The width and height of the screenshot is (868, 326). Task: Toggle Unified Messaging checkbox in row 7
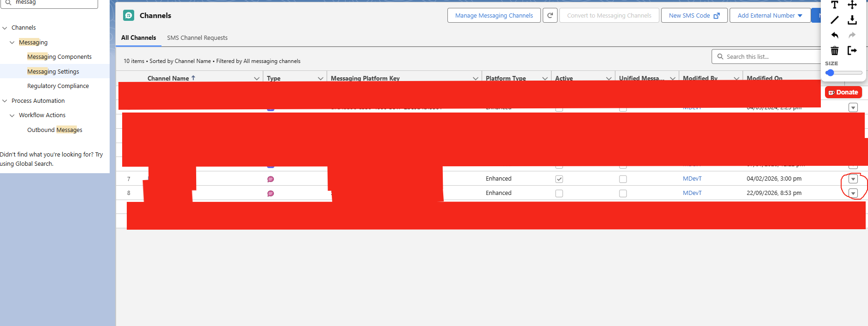tap(623, 179)
